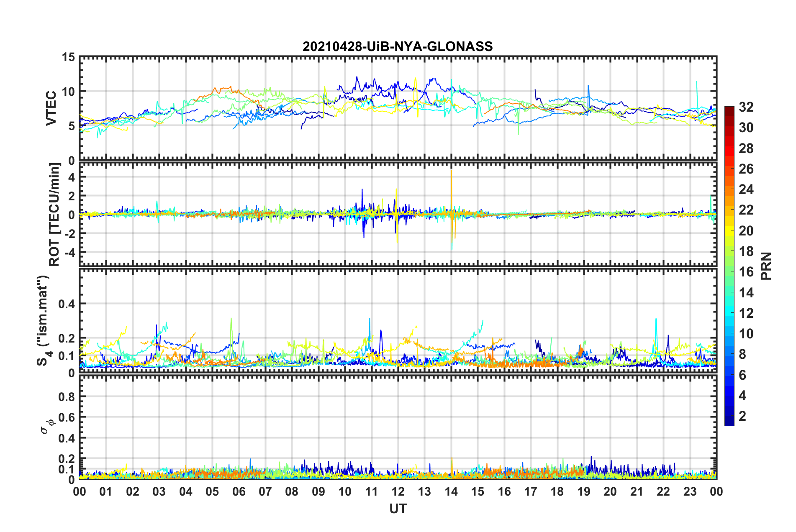Viewport: 796px width, 532px height.
Task: Click the PRN colorbar tick label 28
Action: pos(746,148)
